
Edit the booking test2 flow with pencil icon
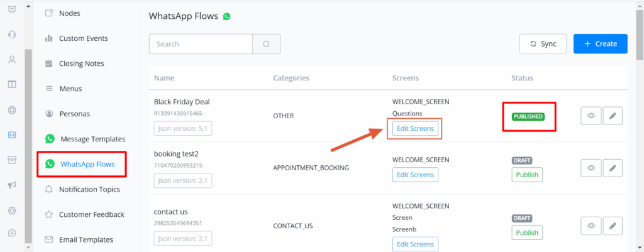[613, 168]
